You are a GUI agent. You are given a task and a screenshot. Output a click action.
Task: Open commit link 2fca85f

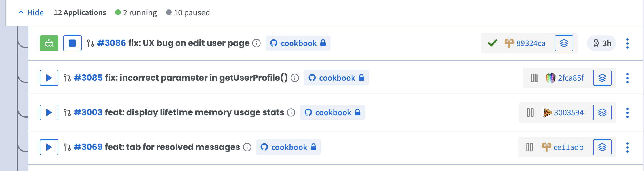[x=571, y=78]
